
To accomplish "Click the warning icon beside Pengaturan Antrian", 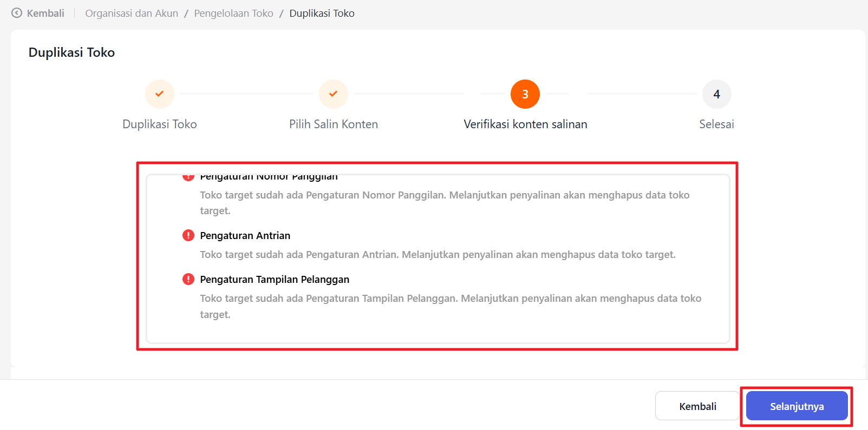I will pyautogui.click(x=188, y=235).
